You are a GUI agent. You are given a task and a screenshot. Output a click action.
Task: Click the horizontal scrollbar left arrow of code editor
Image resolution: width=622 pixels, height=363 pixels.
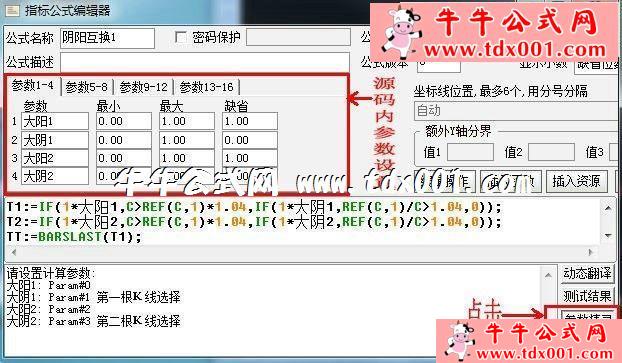tap(13, 252)
